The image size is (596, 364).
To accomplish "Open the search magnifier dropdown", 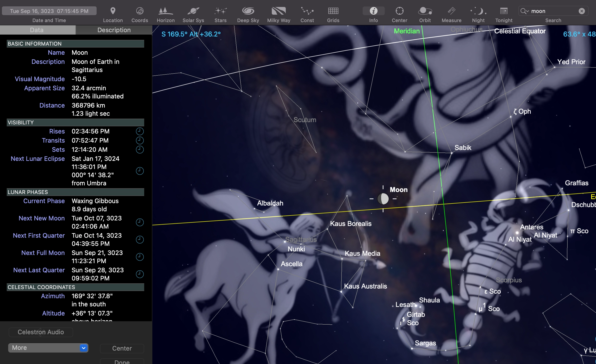I will click(x=524, y=11).
